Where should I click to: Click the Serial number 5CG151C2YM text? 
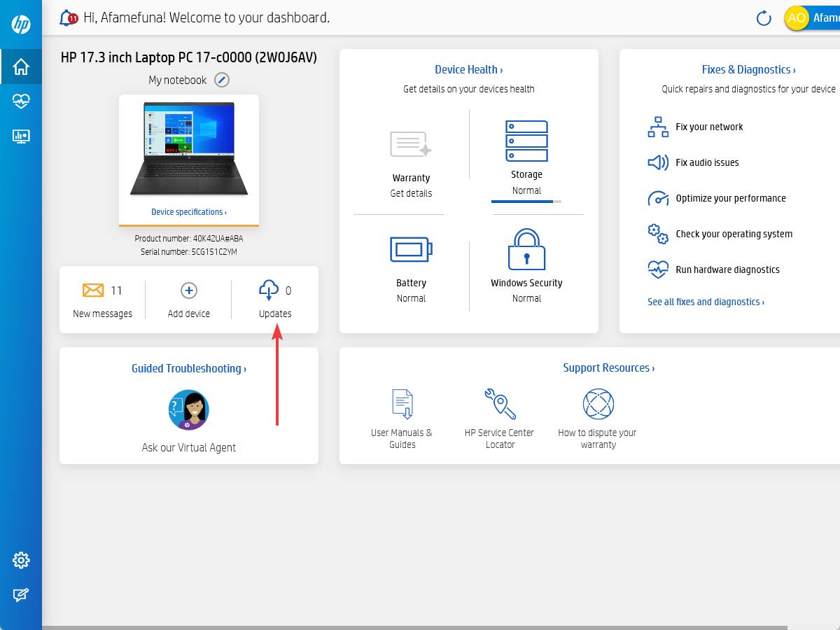(x=189, y=251)
